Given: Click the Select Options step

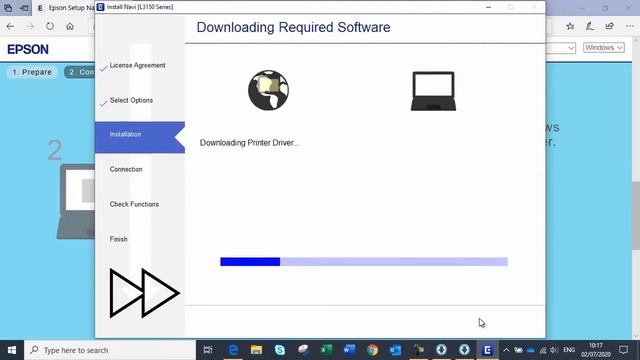Looking at the screenshot, I should (131, 100).
